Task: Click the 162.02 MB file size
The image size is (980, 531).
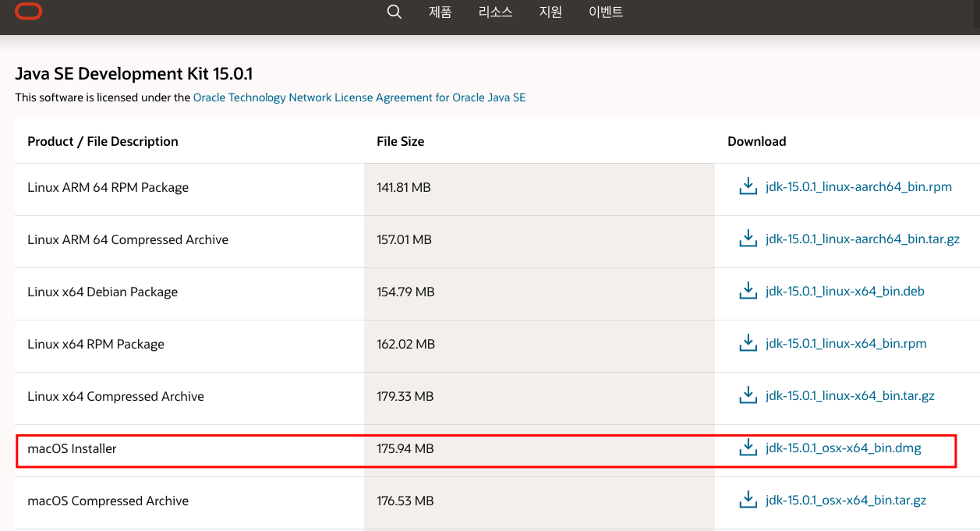Action: [x=405, y=344]
